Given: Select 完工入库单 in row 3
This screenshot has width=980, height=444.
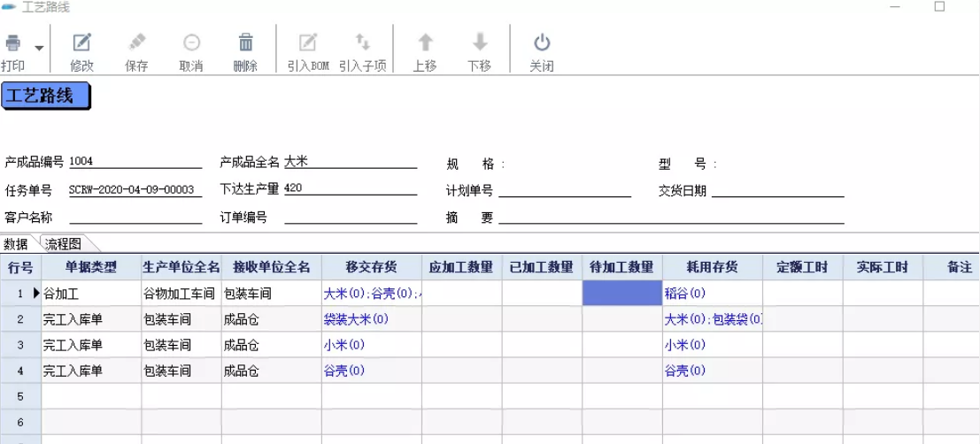Looking at the screenshot, I should pos(91,345).
